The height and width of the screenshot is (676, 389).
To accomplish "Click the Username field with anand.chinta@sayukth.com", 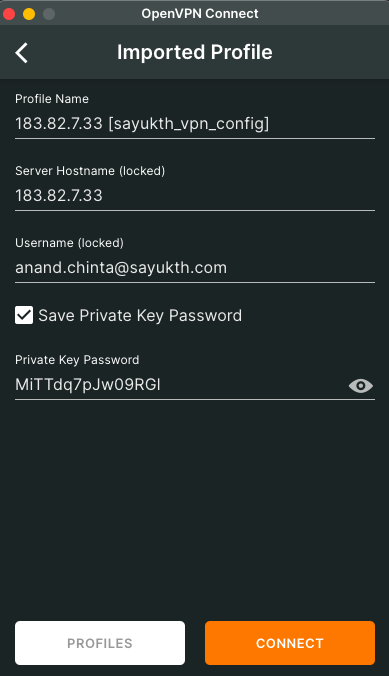I will point(194,268).
